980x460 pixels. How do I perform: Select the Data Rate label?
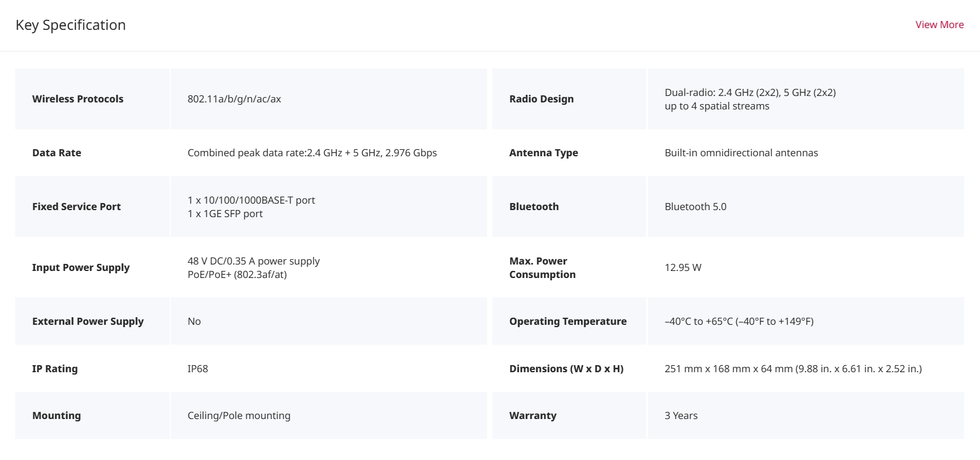pyautogui.click(x=57, y=153)
